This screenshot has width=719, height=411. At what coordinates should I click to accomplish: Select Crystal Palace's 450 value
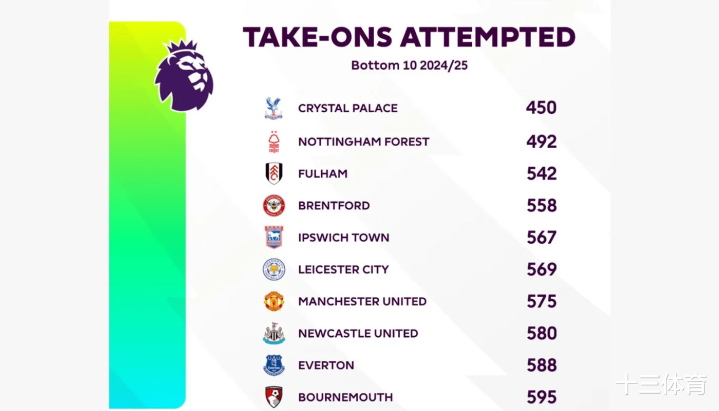click(541, 108)
